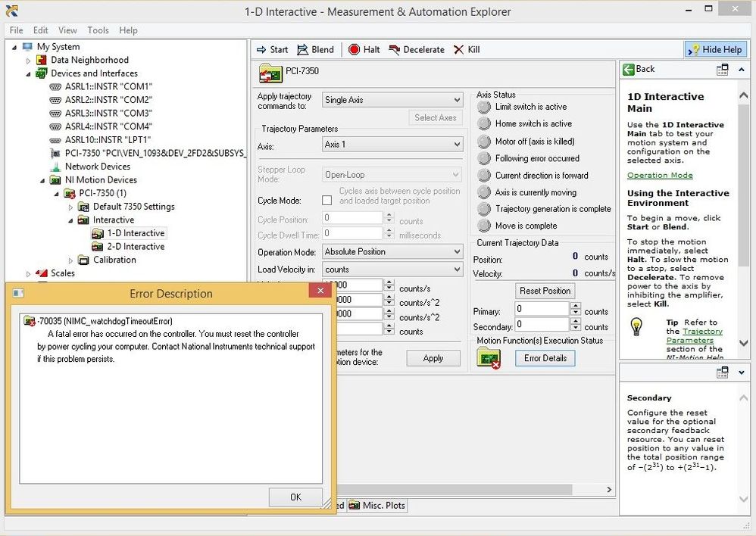The image size is (756, 536).
Task: Click Back arrow in help pane
Action: pyautogui.click(x=629, y=69)
